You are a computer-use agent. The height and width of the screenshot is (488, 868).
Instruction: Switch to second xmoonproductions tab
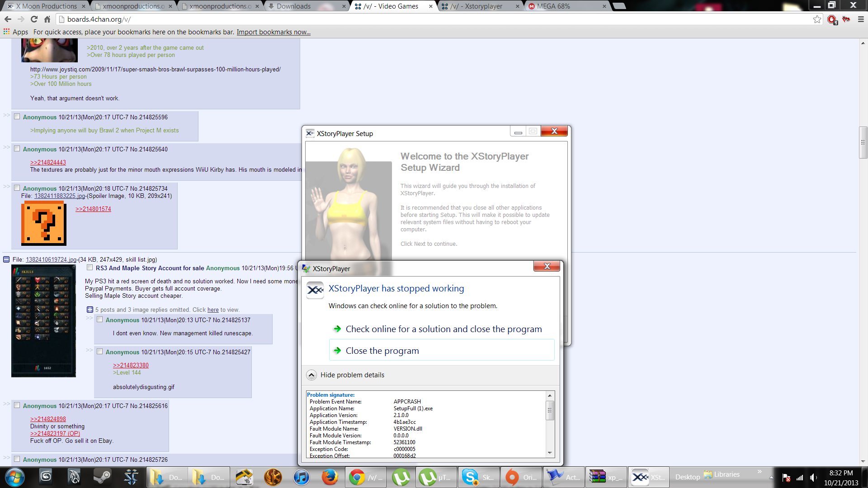click(x=219, y=6)
